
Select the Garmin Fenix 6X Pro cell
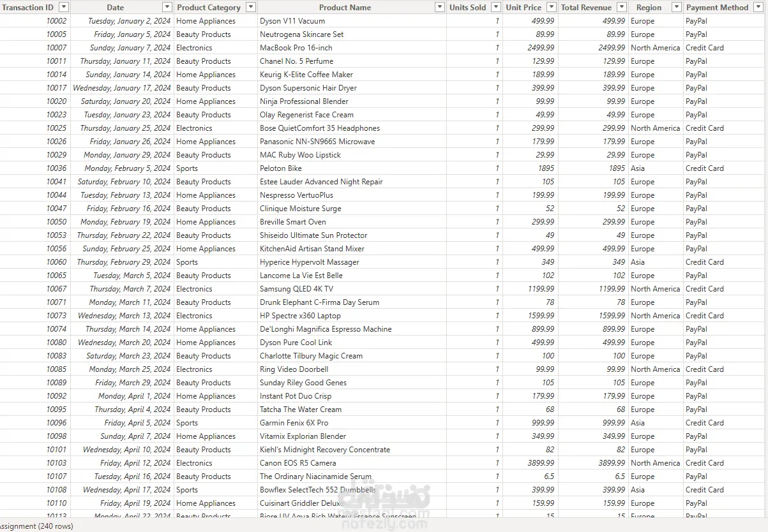(x=352, y=423)
